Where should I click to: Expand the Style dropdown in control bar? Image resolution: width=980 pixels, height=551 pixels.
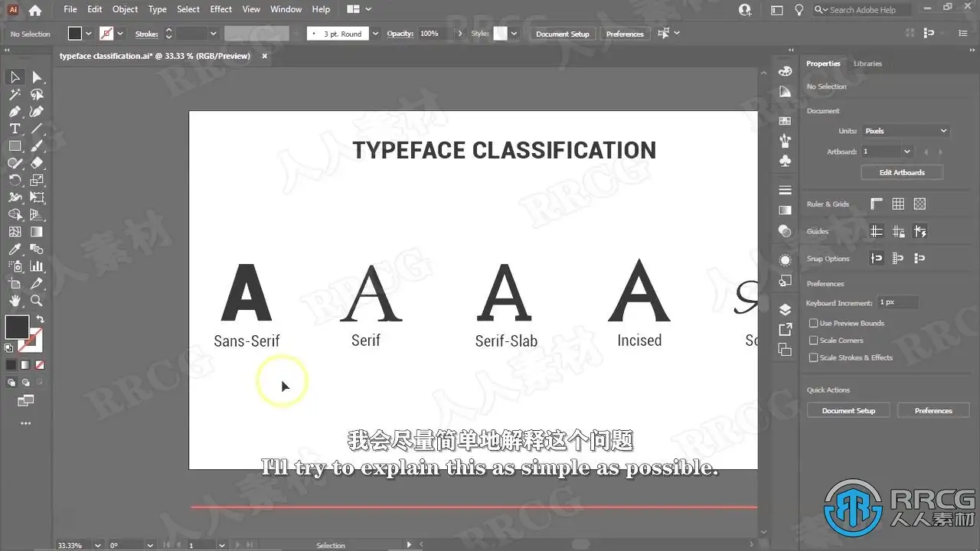[x=514, y=34]
